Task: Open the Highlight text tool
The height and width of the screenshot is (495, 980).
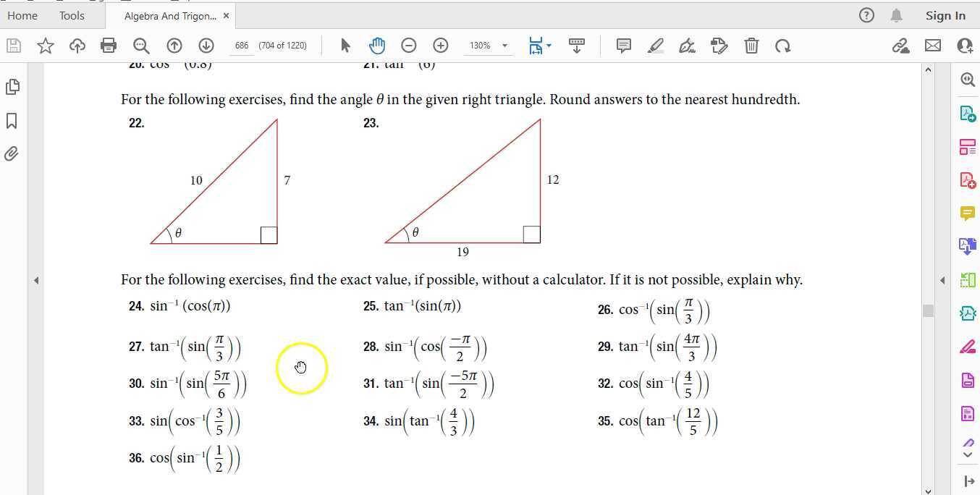Action: (x=655, y=45)
